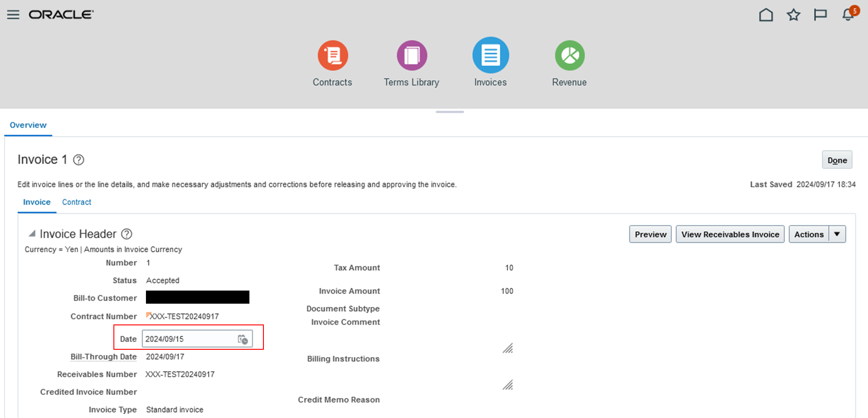Click the Billing Instructions resize handle

click(x=508, y=385)
